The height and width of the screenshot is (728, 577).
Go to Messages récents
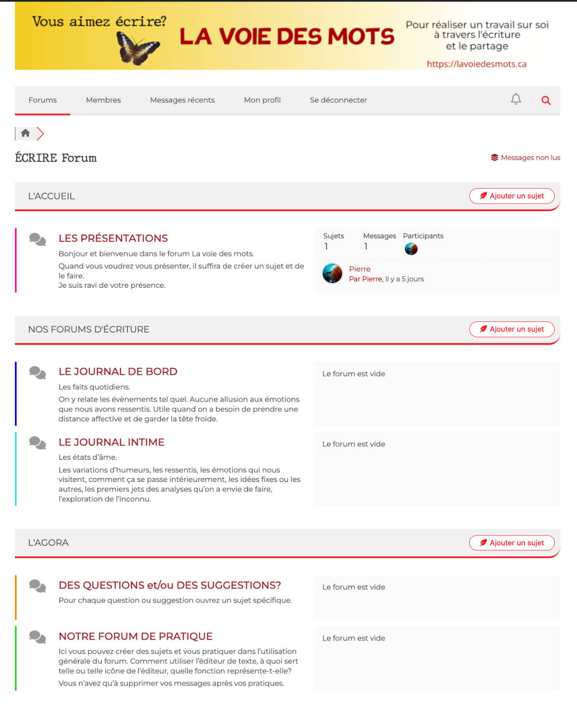click(x=182, y=100)
